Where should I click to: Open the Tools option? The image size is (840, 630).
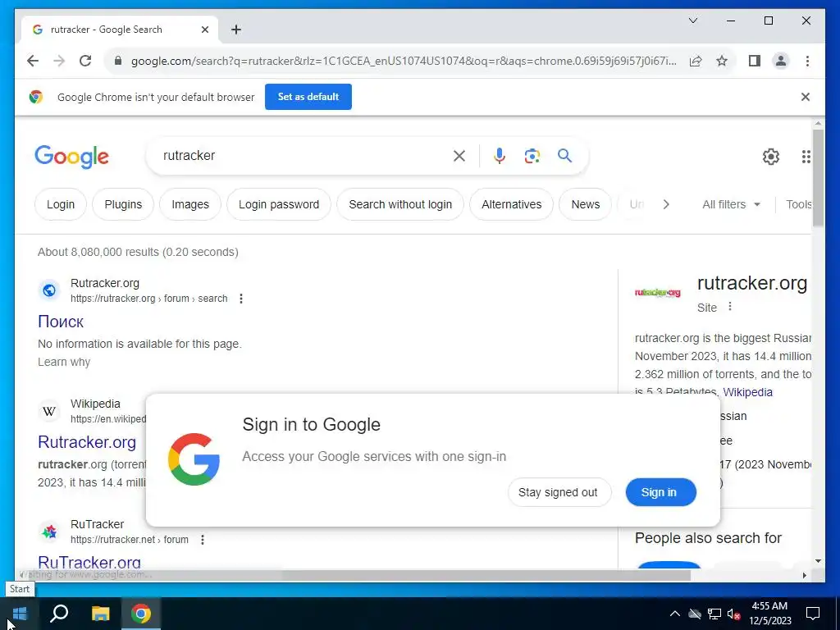point(798,204)
